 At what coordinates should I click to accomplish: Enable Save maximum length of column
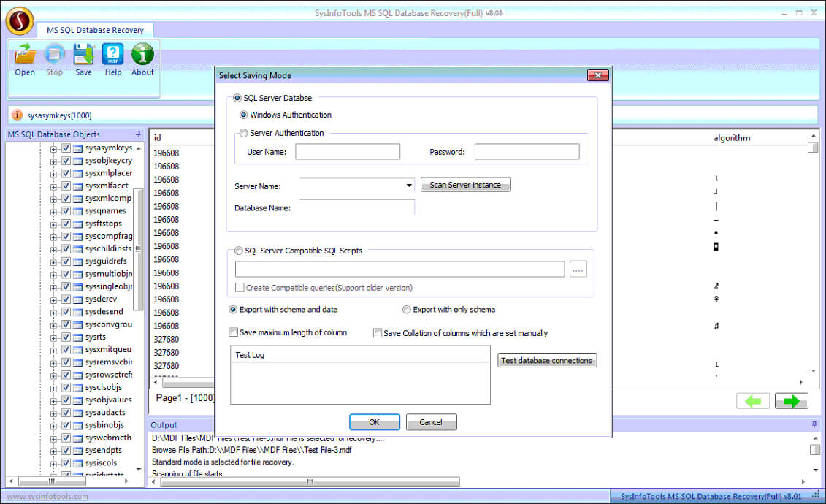click(234, 332)
